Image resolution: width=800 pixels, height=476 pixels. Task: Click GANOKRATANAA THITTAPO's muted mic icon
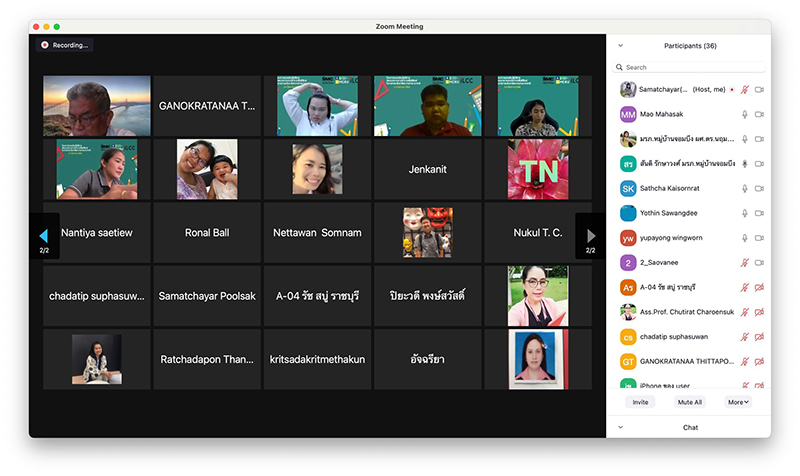[745, 362]
